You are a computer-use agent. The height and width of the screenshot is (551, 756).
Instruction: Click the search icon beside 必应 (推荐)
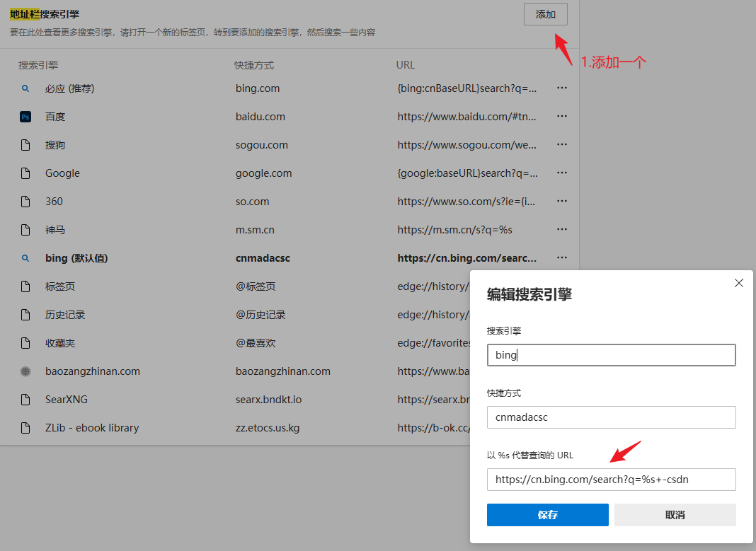[25, 88]
